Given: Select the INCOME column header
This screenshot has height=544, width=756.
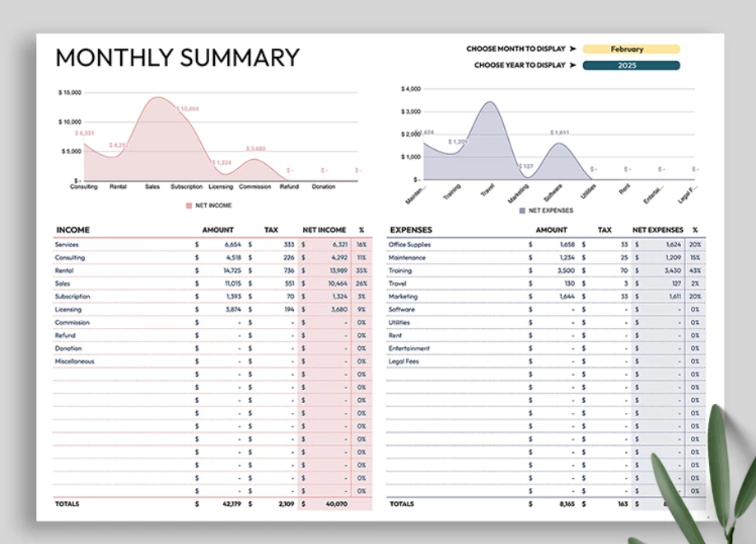Looking at the screenshot, I should click(72, 230).
